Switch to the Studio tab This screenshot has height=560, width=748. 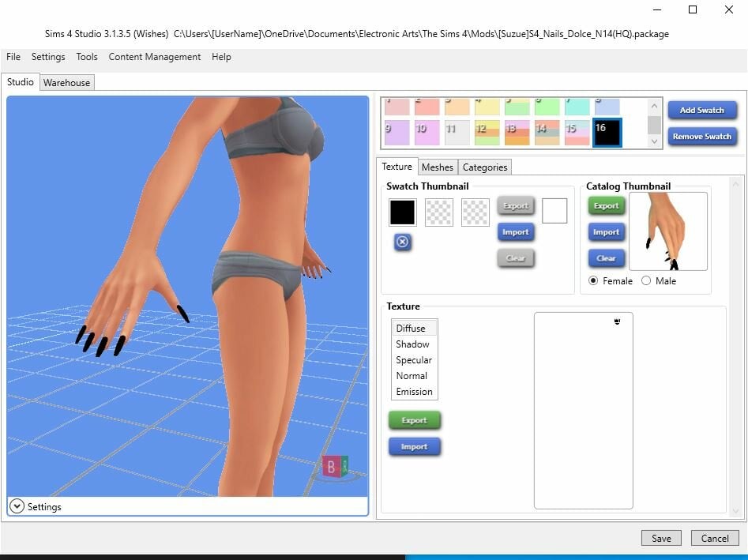point(20,81)
